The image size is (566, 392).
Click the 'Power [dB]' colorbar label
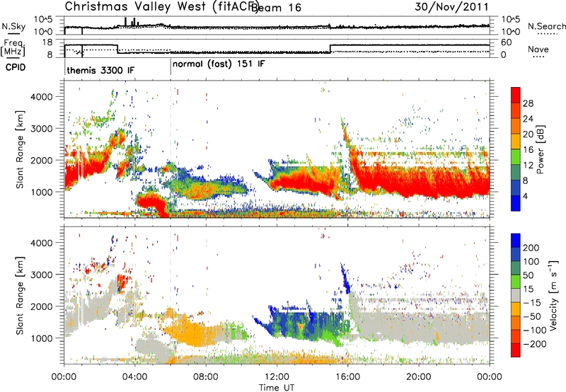(540, 149)
